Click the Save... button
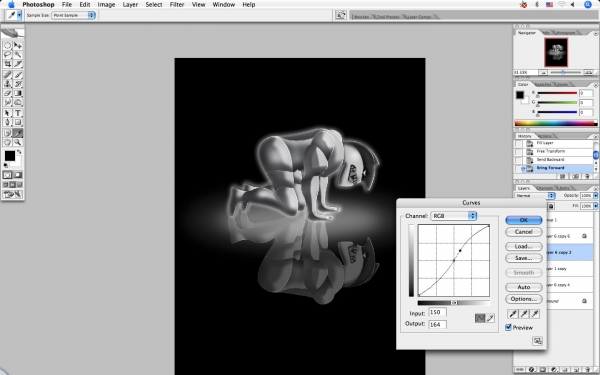Viewport: 600px width, 375px height. click(x=523, y=258)
